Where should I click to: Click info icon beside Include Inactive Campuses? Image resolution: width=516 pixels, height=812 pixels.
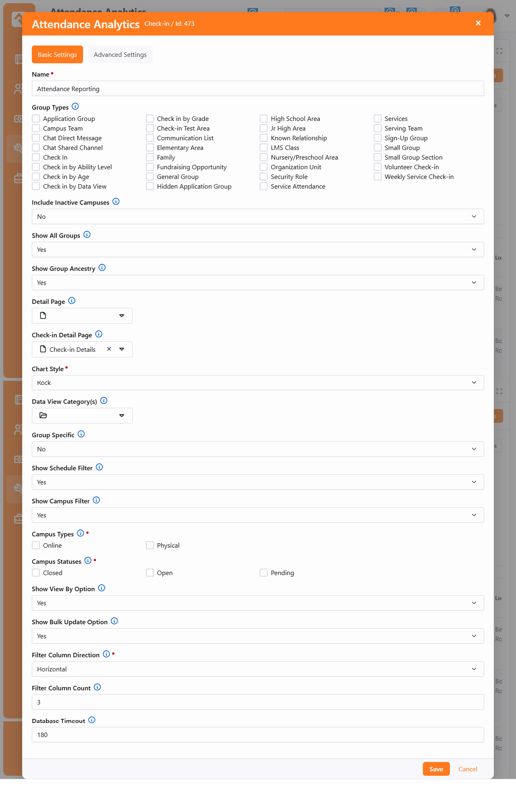point(116,202)
